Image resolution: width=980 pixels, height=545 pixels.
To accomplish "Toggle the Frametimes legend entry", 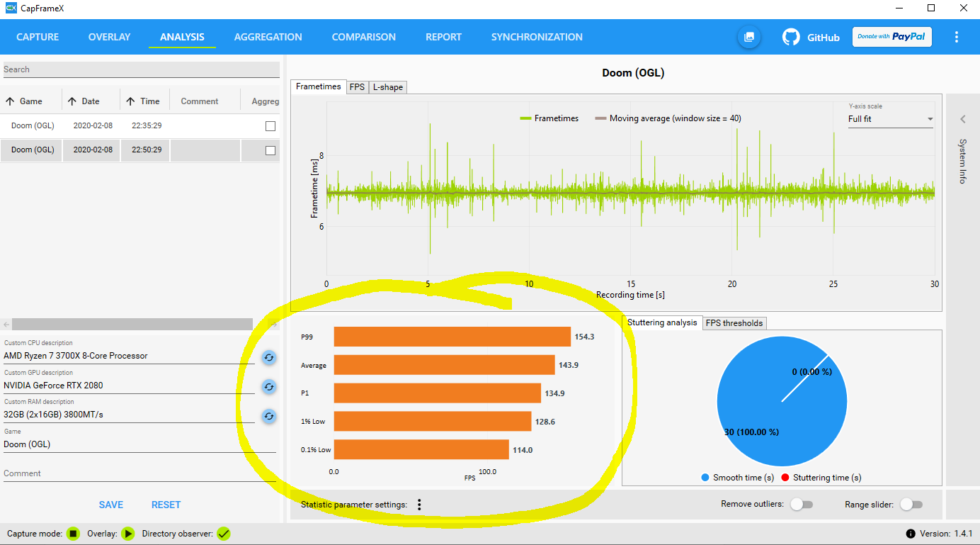I will point(549,118).
